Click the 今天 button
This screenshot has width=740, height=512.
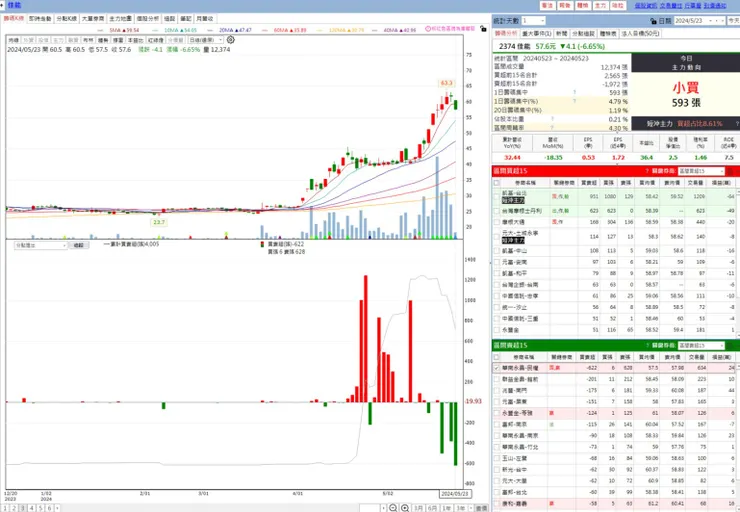coord(733,21)
